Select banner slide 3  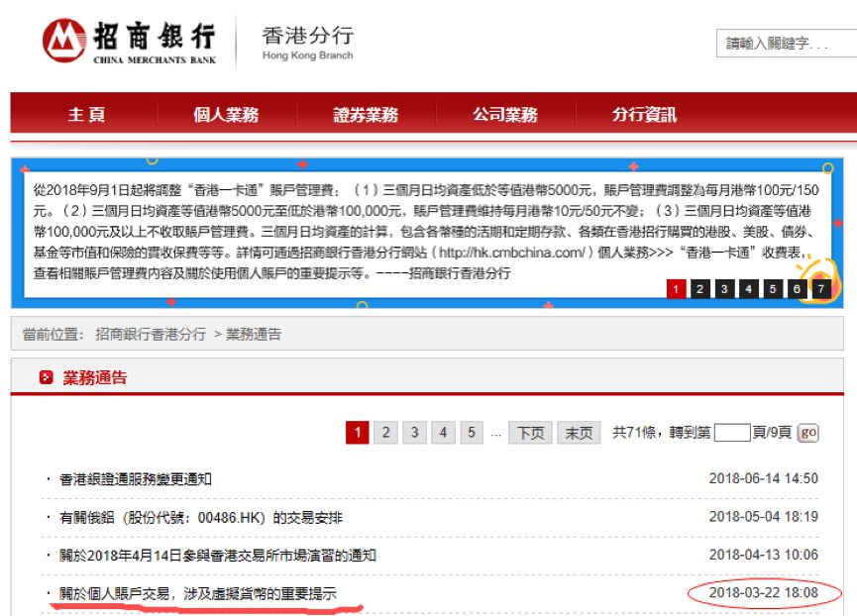724,289
